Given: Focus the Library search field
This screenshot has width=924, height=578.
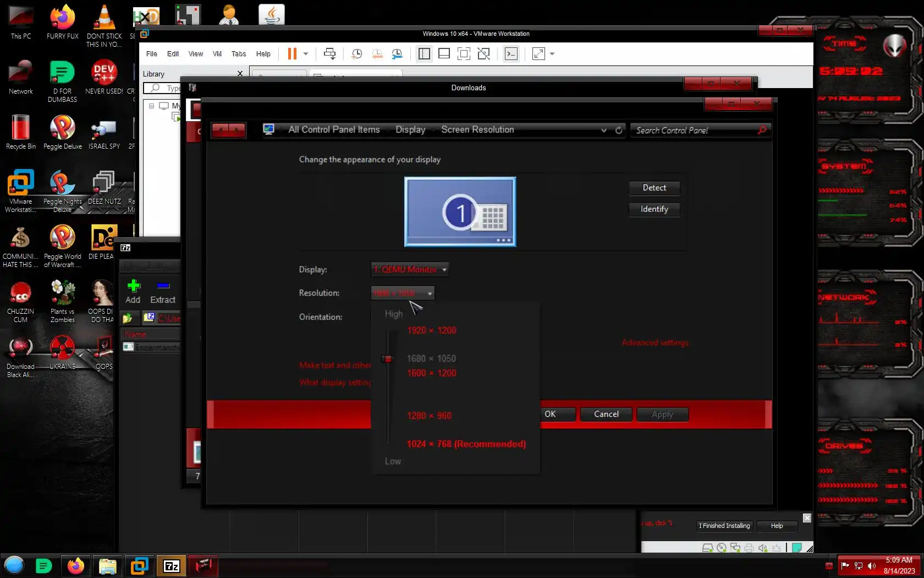Looking at the screenshot, I should 163,88.
